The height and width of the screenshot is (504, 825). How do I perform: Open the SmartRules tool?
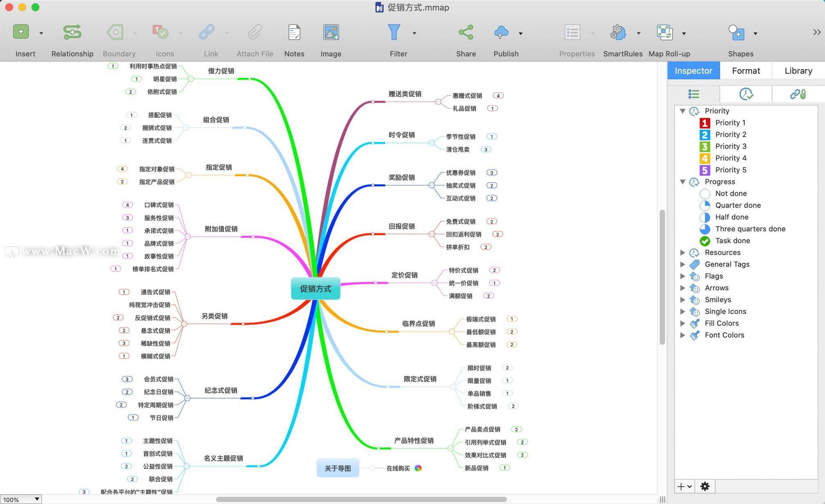[618, 32]
